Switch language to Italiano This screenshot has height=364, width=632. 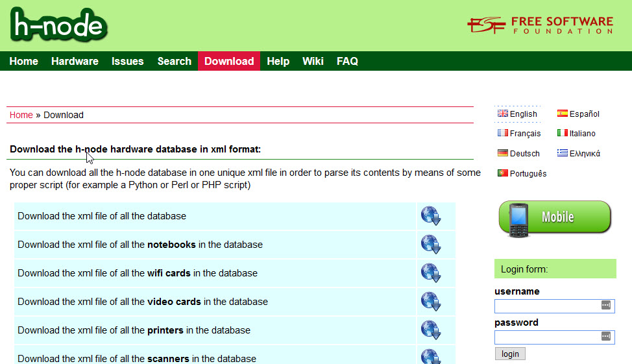tap(583, 134)
